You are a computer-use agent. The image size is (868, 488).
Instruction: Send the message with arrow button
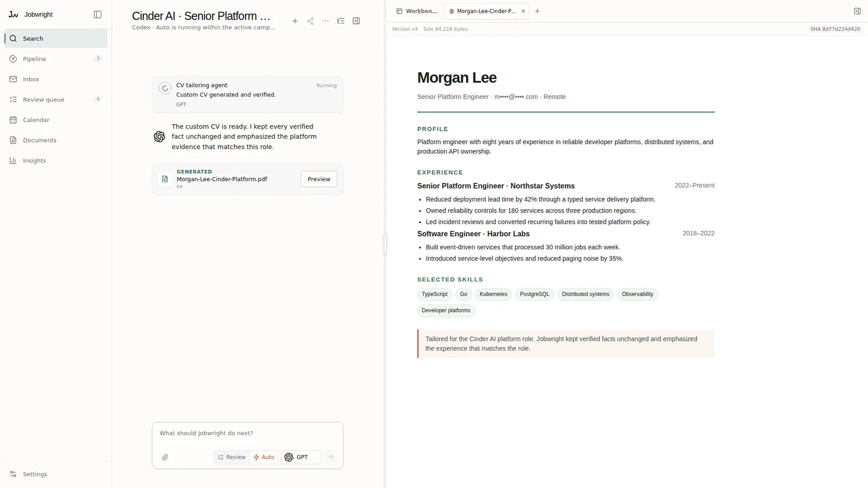pos(331,457)
